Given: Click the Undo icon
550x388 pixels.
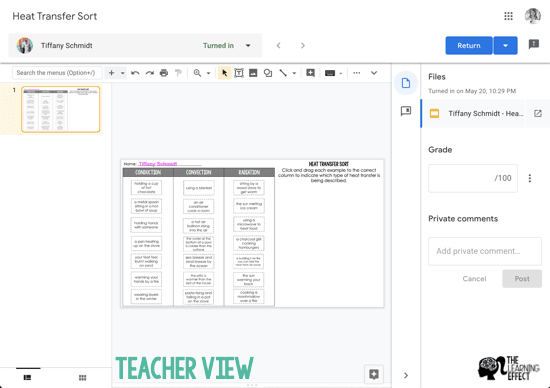Looking at the screenshot, I should tap(135, 73).
